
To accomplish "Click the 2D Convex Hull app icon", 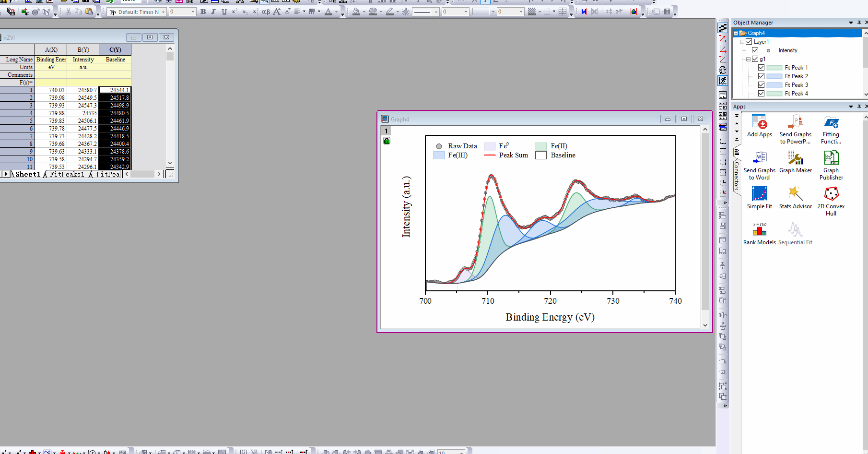I will [831, 194].
